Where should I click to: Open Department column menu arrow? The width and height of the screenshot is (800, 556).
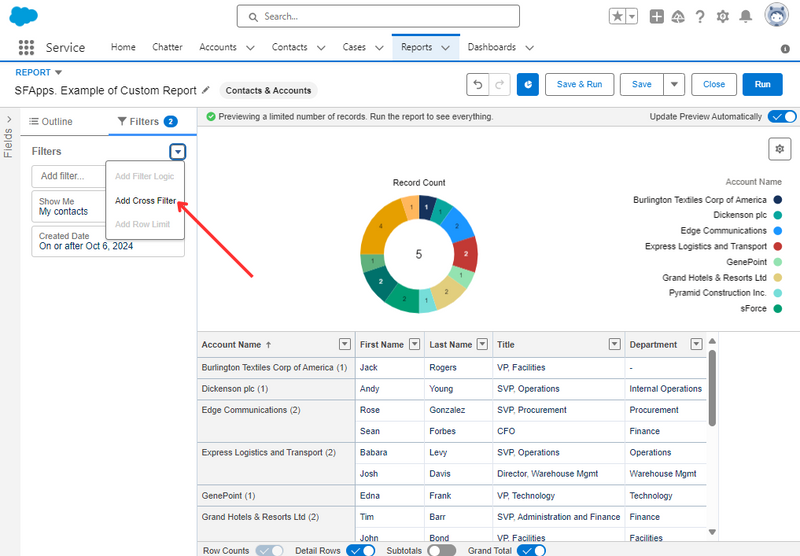(696, 344)
